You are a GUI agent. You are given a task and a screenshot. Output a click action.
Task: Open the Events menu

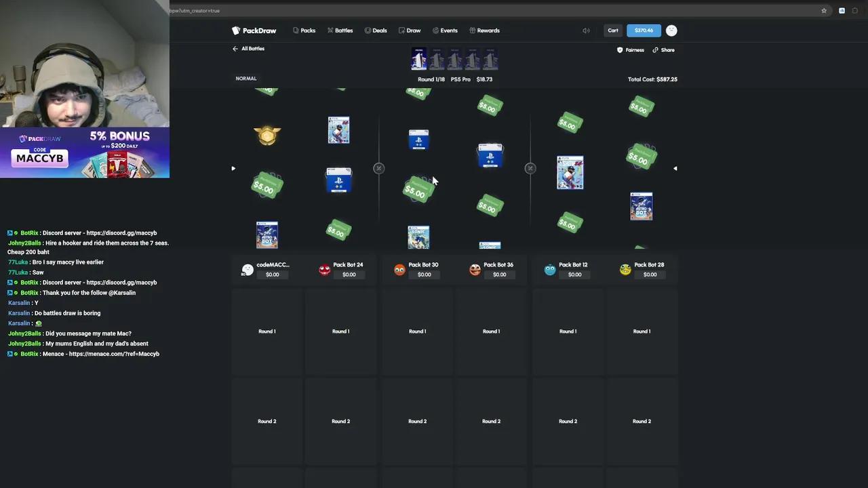click(445, 30)
